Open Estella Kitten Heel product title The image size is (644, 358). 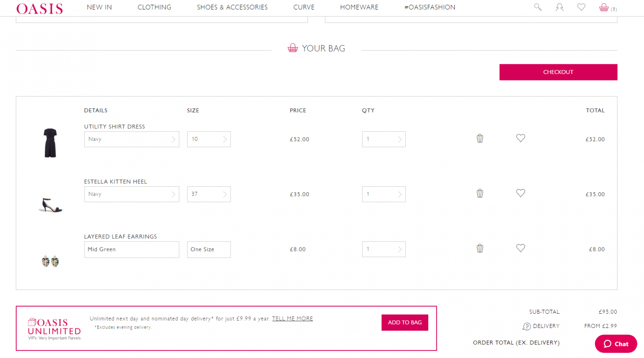pos(116,181)
